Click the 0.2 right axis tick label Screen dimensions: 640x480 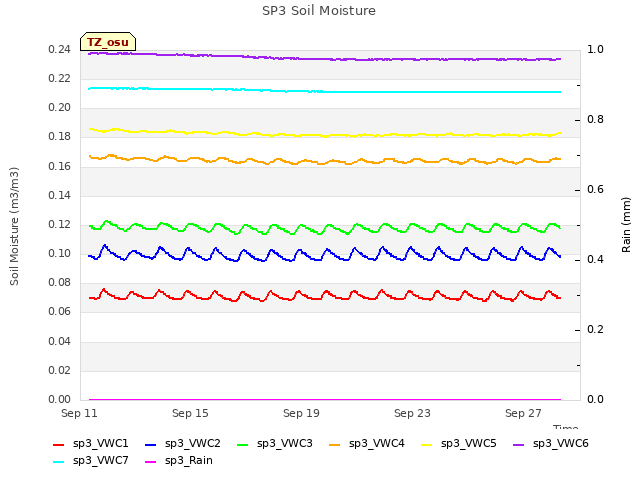click(595, 329)
